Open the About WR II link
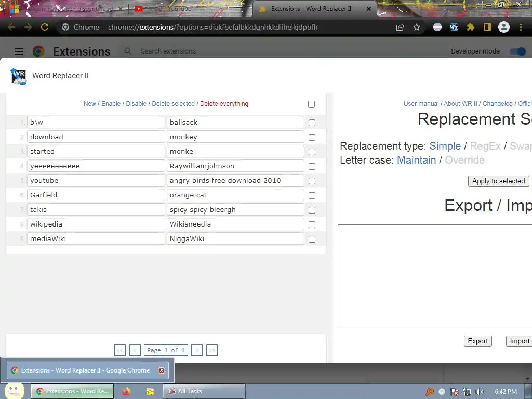The height and width of the screenshot is (399, 532). [x=460, y=104]
